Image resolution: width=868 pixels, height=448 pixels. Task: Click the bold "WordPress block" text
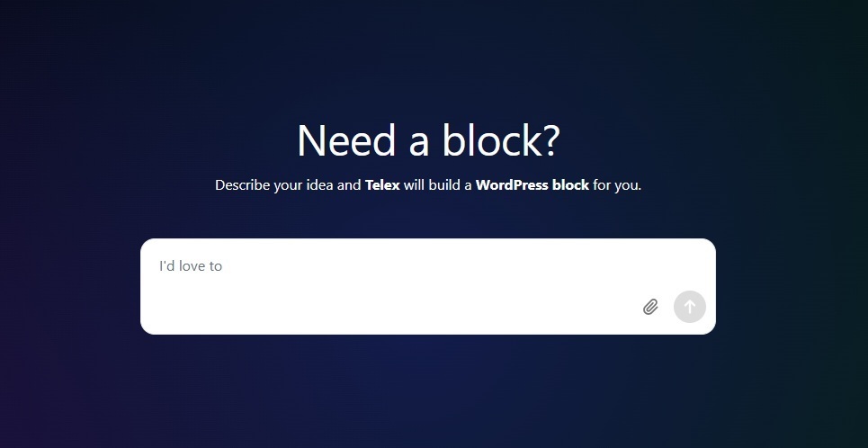532,185
